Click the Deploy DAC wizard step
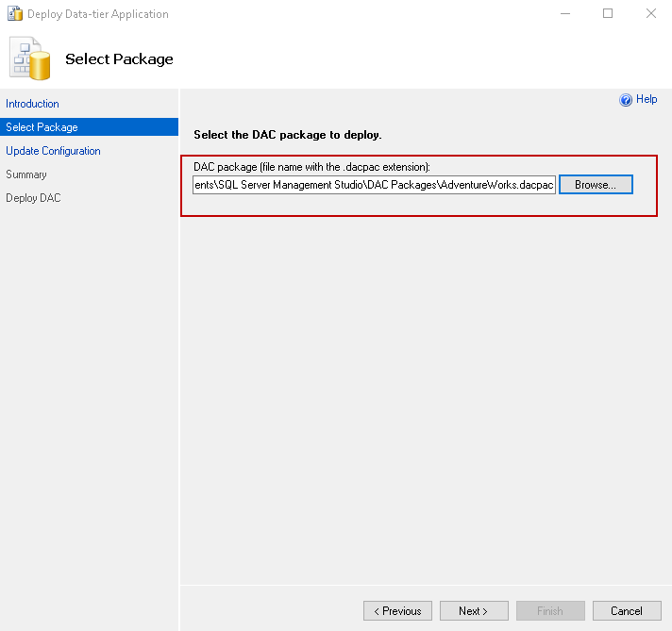Image resolution: width=672 pixels, height=631 pixels. click(33, 198)
